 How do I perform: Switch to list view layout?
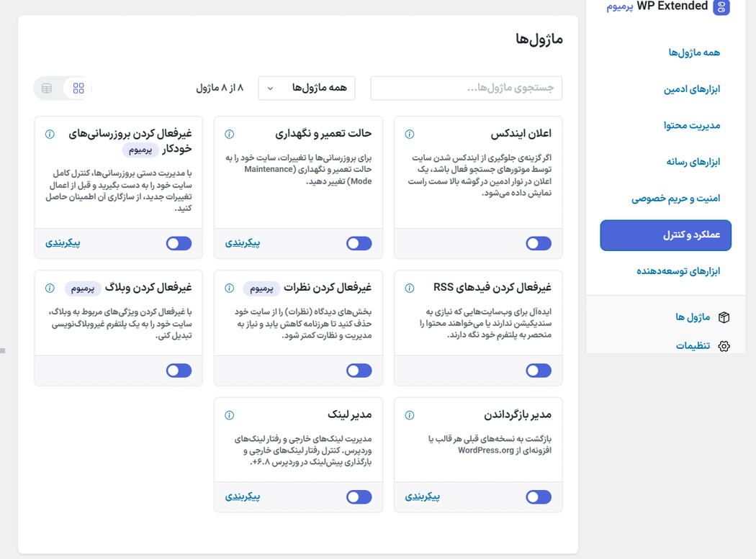[x=46, y=88]
